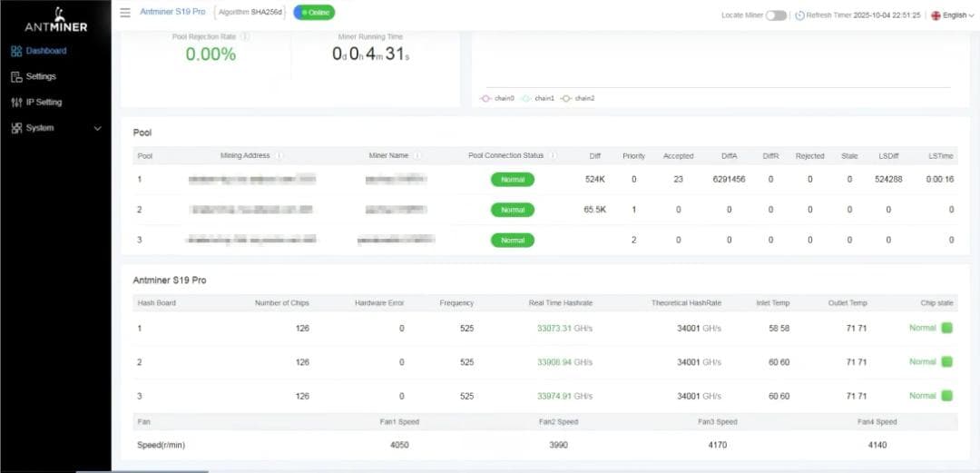Click the Antminer logo in sidebar
Screen dimensions: 980x473
pyautogui.click(x=56, y=19)
